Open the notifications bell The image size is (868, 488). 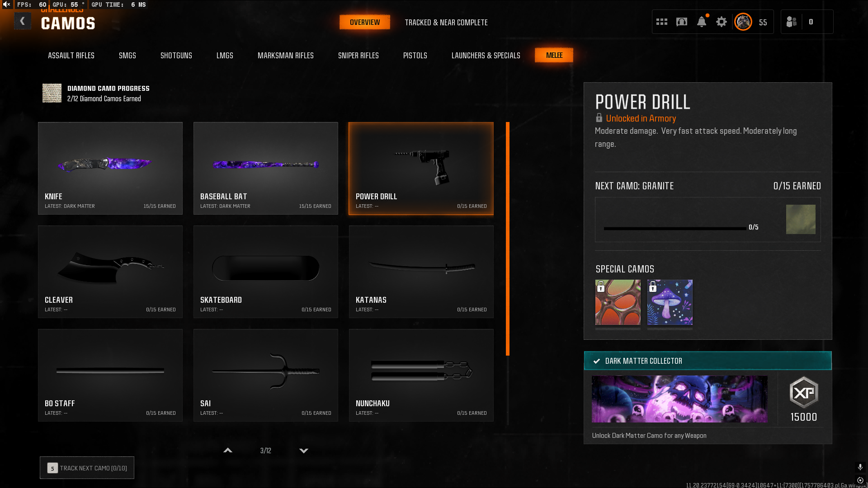pos(702,22)
